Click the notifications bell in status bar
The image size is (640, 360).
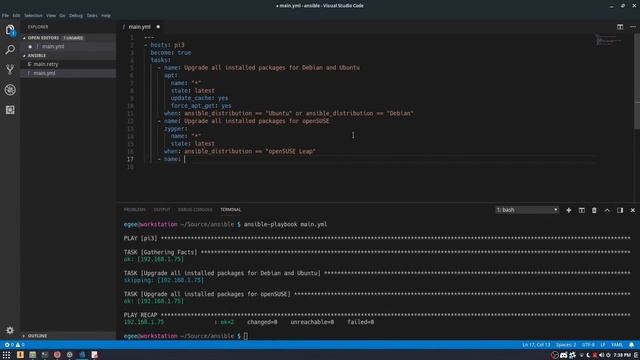point(631,345)
